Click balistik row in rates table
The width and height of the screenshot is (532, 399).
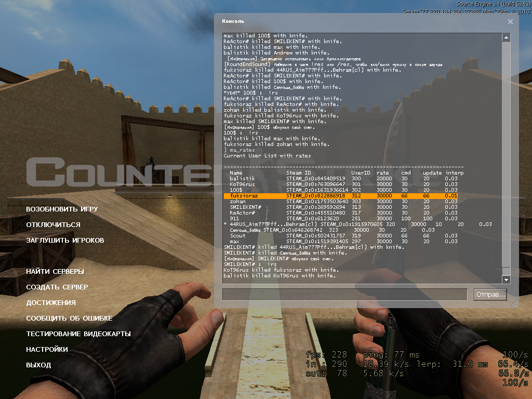343,179
